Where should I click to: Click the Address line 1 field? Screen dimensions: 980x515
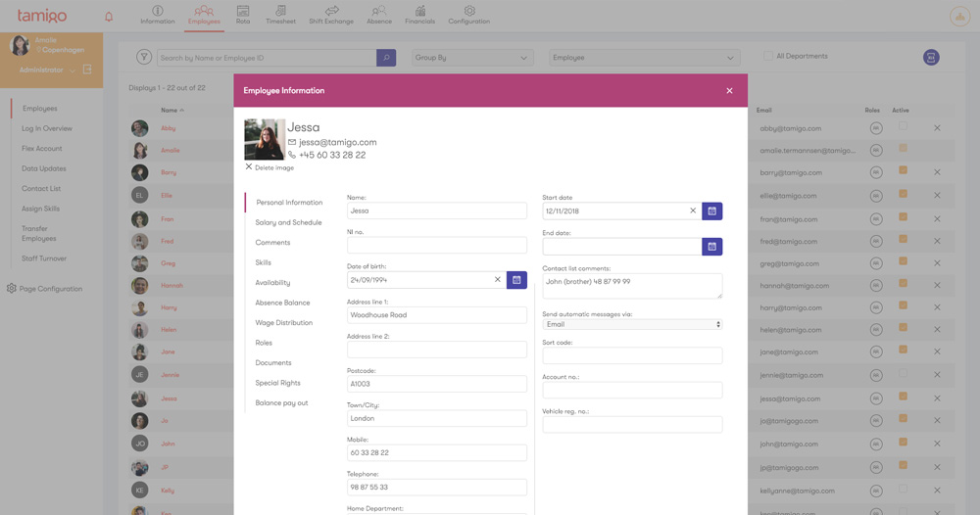(436, 315)
